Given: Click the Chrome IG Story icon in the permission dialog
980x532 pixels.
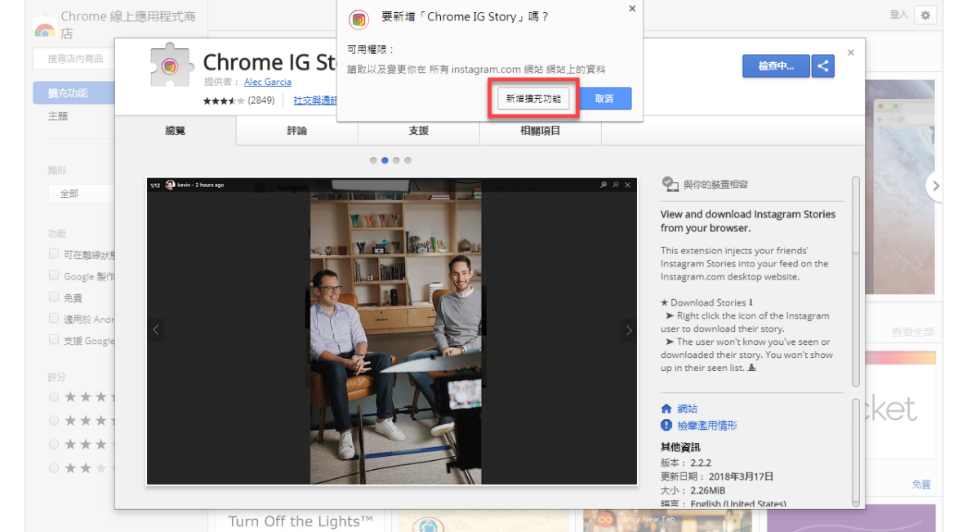Looking at the screenshot, I should [x=359, y=20].
